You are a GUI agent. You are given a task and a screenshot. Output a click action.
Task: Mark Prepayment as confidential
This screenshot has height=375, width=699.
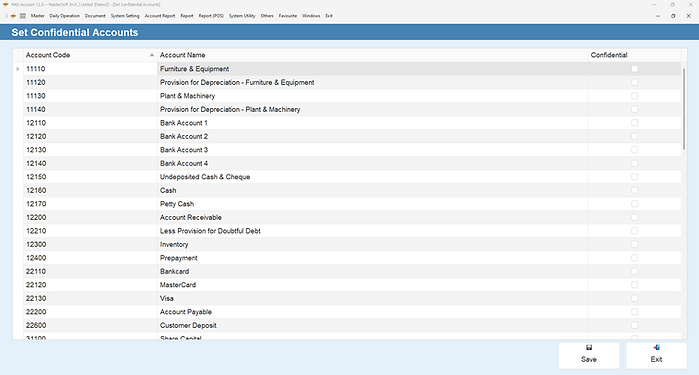634,258
